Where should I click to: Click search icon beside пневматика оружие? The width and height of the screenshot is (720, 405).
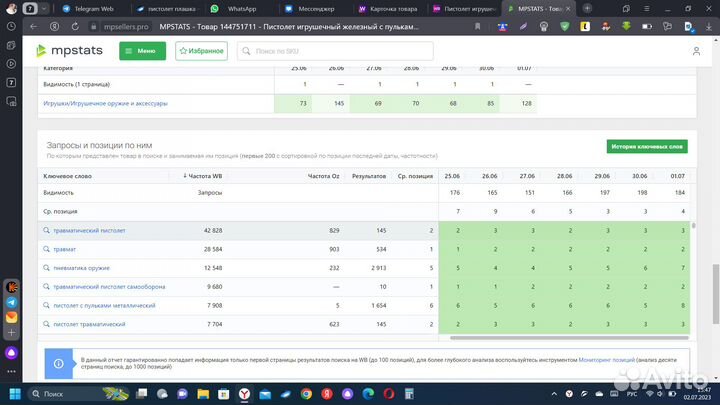pos(46,268)
